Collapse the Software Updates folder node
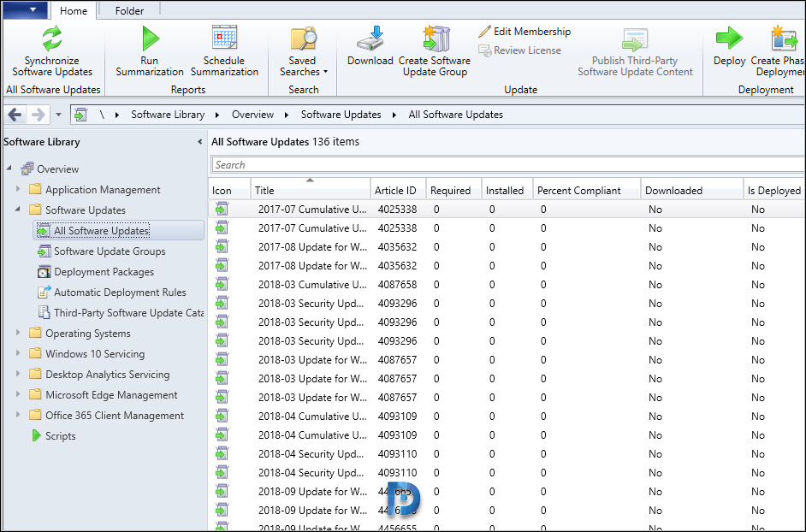The image size is (806, 532). pos(18,210)
